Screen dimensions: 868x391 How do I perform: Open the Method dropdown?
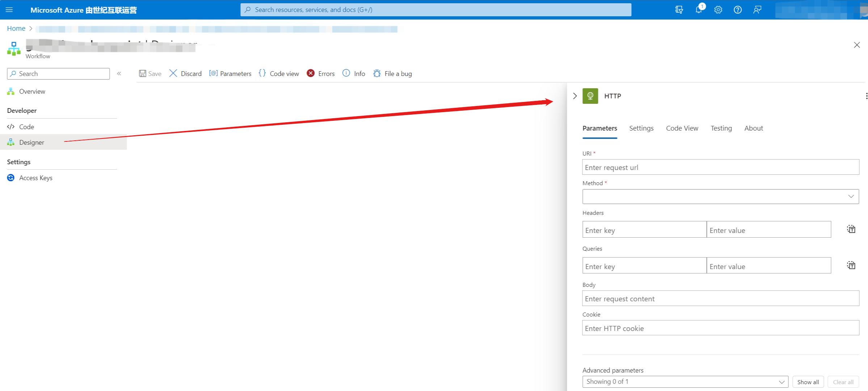(x=720, y=196)
